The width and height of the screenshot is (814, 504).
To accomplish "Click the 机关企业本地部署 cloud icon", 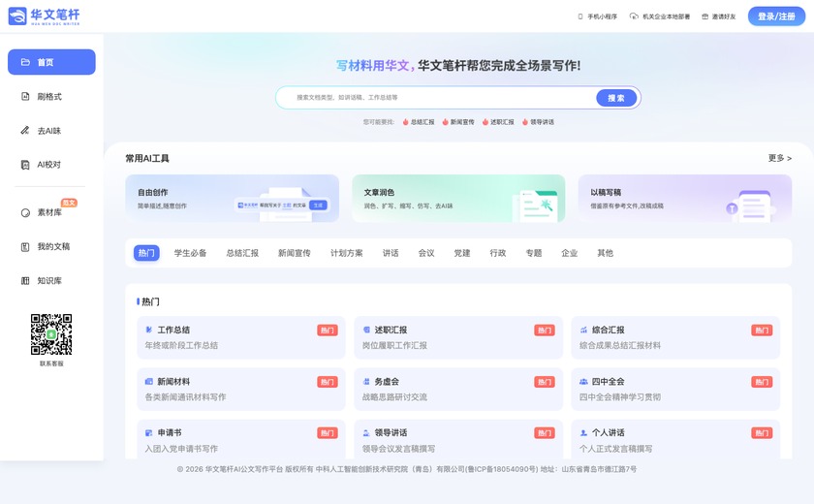I will coord(634,16).
